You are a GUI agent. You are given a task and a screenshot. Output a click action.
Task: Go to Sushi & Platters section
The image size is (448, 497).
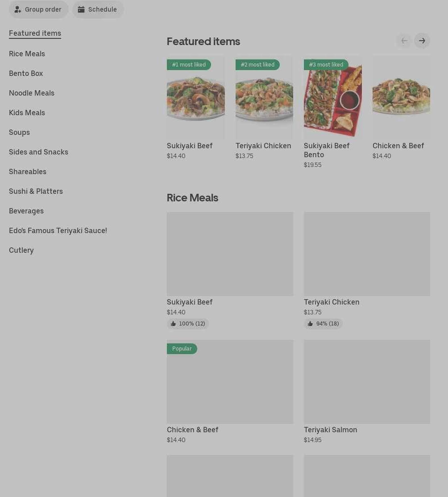click(36, 191)
